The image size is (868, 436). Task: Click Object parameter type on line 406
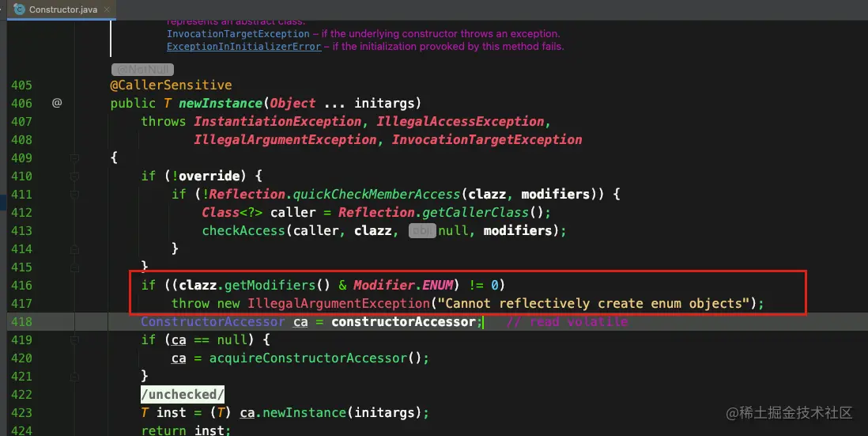coord(292,104)
